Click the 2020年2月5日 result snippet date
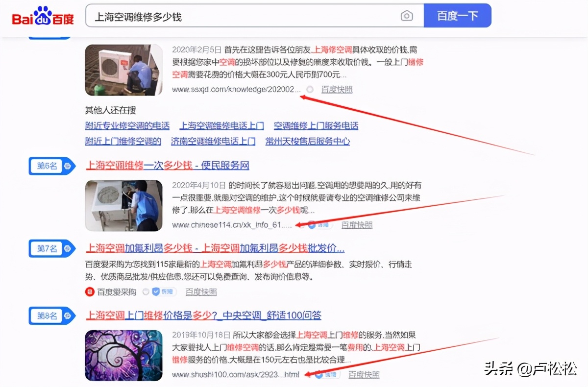Image resolution: width=588 pixels, height=387 pixels. (196, 50)
